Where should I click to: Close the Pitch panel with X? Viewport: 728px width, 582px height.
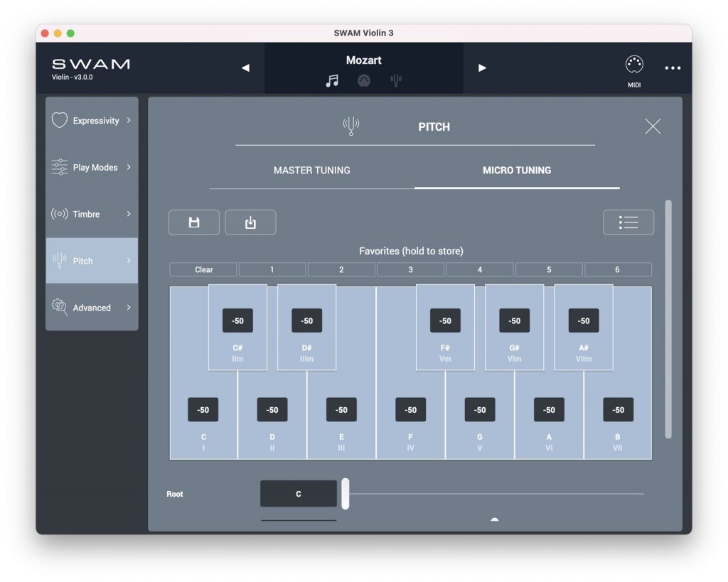click(653, 126)
